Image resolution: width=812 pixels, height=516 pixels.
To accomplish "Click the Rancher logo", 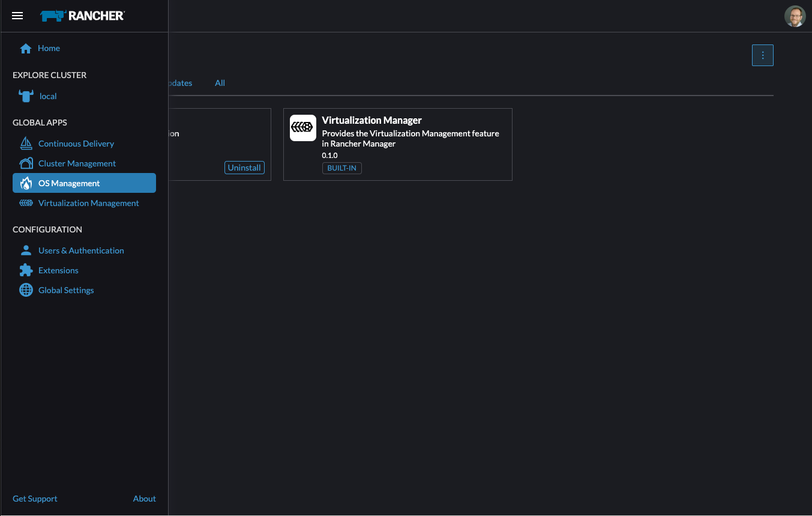I will pyautogui.click(x=82, y=16).
